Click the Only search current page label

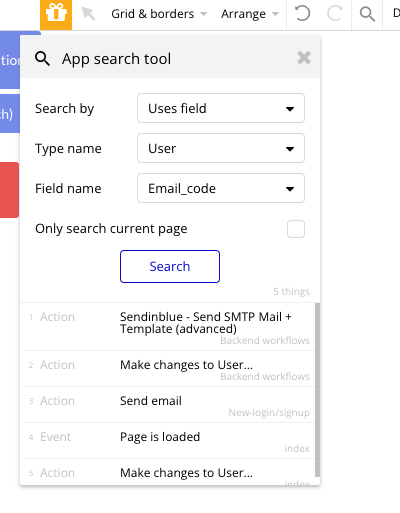coord(111,229)
